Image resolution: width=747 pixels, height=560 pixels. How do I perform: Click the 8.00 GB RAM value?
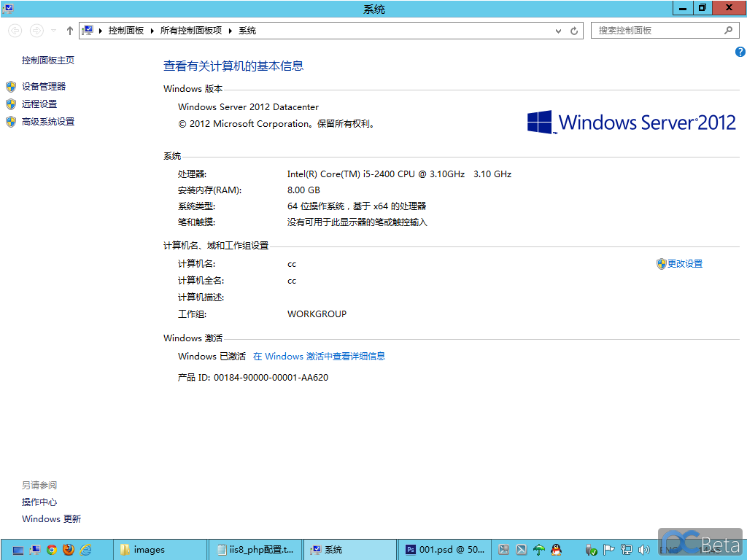coord(303,190)
